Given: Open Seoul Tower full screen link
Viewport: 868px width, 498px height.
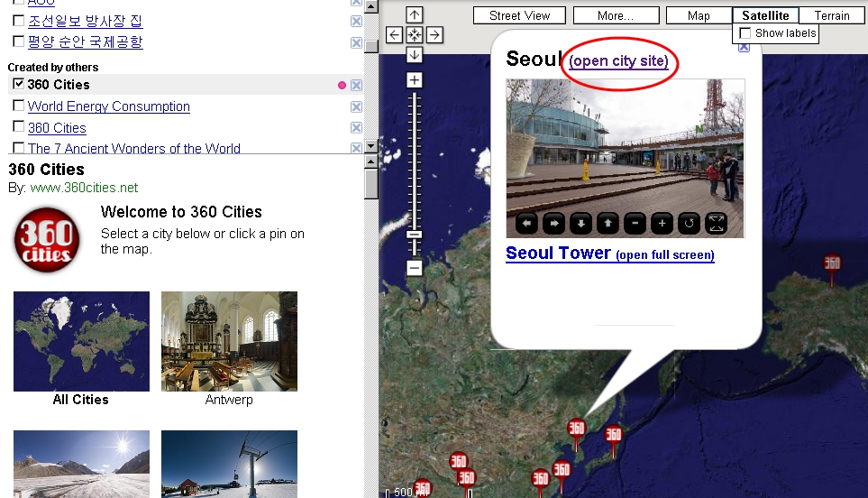Looking at the screenshot, I should click(665, 254).
